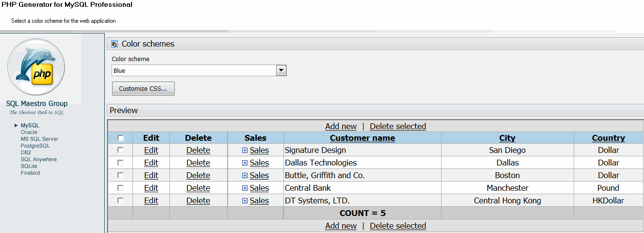
Task: Expand Sales plus icon for DT Systems, LTD.
Action: click(245, 201)
